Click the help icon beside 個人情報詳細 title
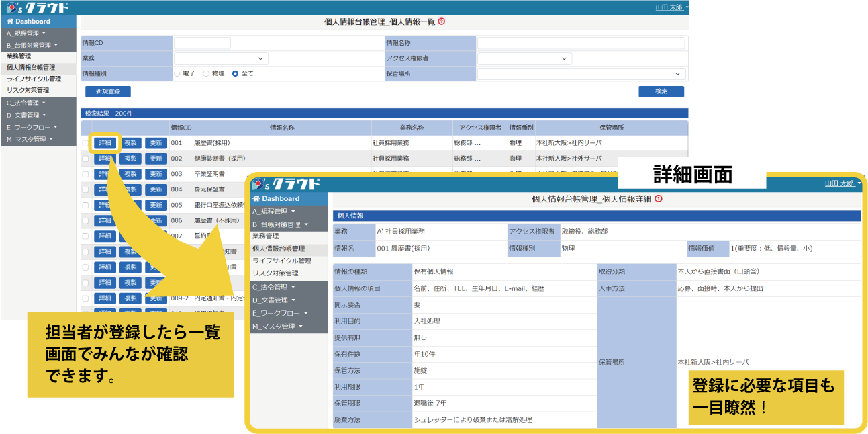Image resolution: width=868 pixels, height=434 pixels. (659, 199)
